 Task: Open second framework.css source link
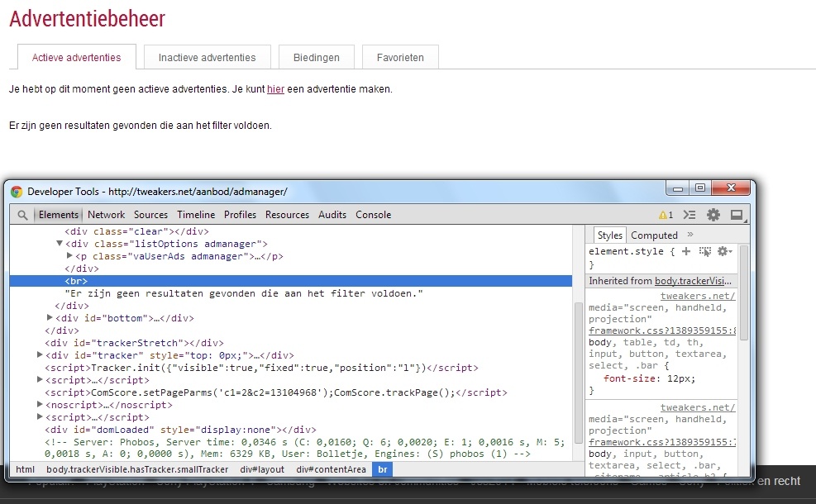(x=662, y=442)
